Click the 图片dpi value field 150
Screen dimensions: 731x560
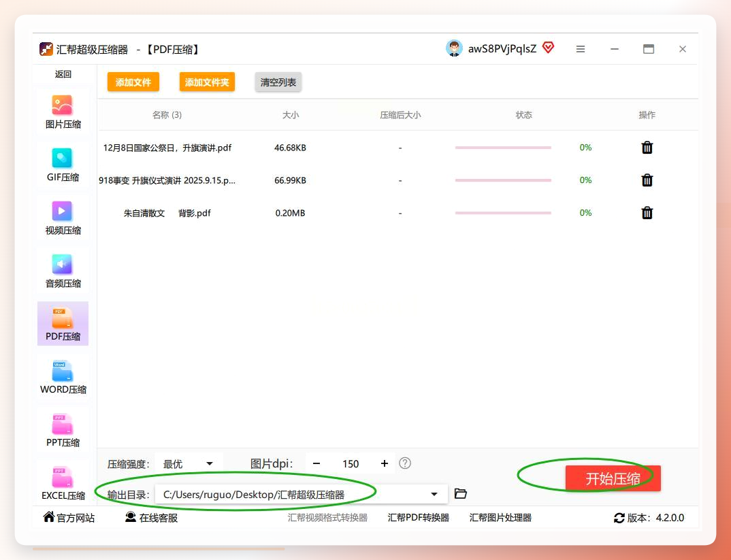[351, 464]
